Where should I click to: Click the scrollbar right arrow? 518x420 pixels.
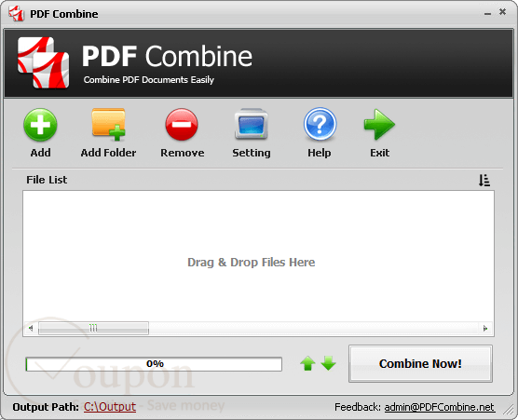coord(485,328)
